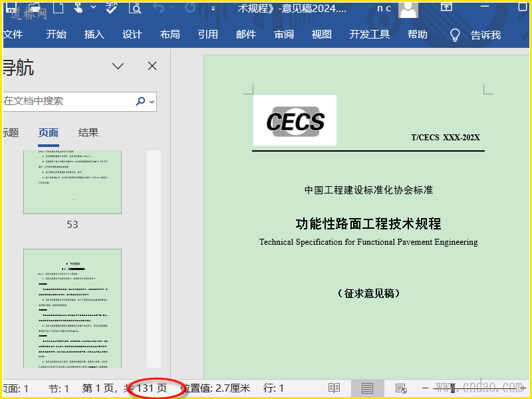
Task: Open the 布局 ribbon tab
Action: pos(170,35)
